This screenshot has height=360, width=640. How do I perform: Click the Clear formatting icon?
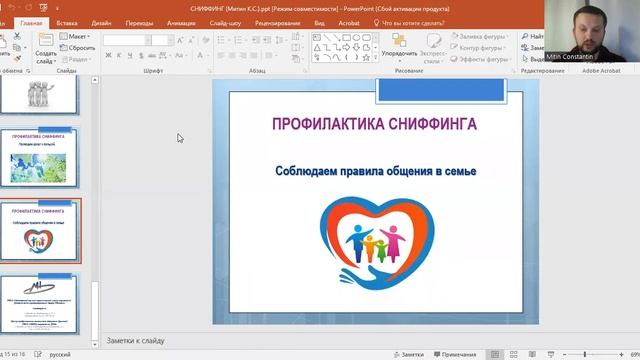205,40
